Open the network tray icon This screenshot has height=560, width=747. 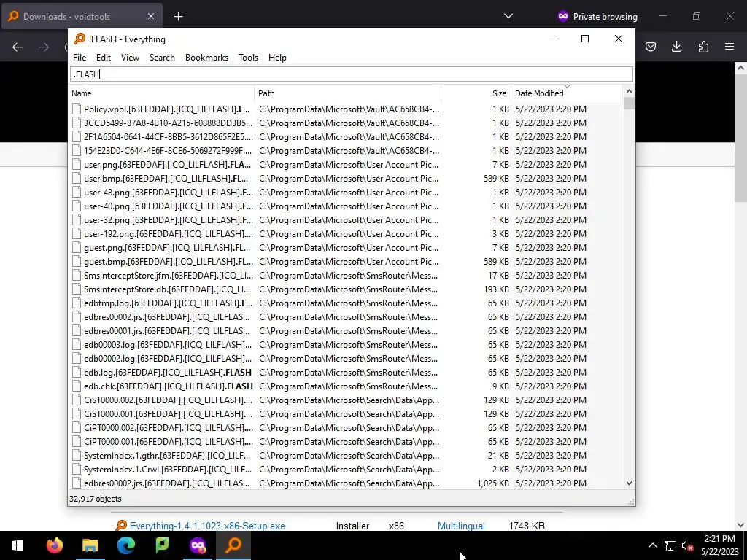[670, 545]
